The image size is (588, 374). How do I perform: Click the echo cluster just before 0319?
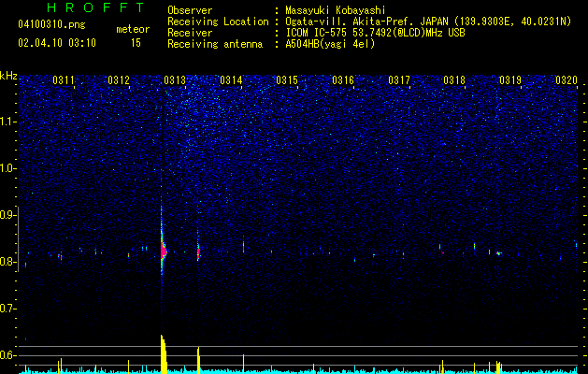(499, 253)
